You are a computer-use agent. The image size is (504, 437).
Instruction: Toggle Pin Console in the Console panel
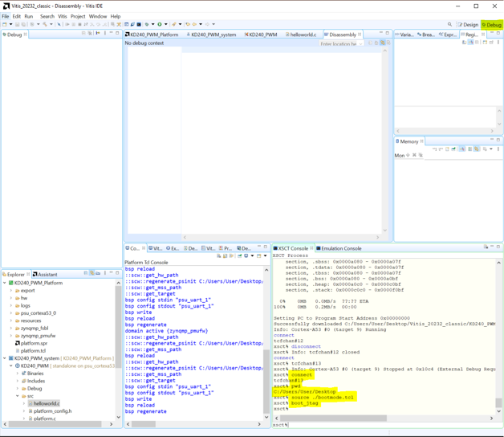239,255
